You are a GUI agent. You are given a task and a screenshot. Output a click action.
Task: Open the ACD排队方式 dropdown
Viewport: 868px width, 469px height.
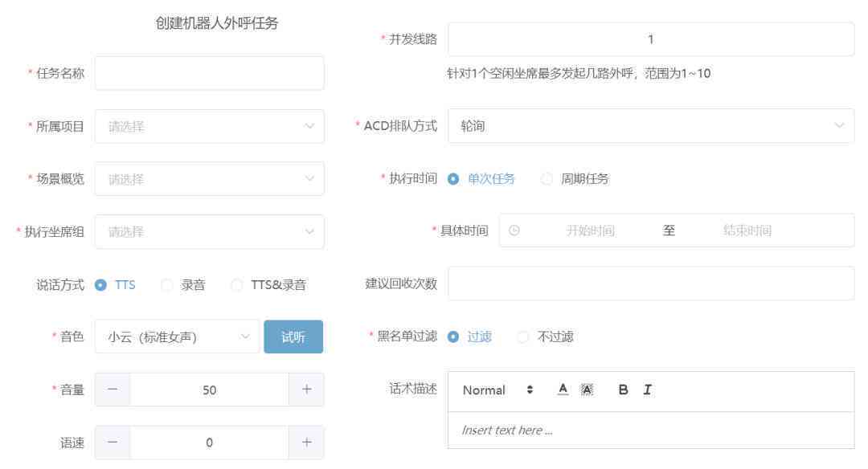[x=651, y=125]
